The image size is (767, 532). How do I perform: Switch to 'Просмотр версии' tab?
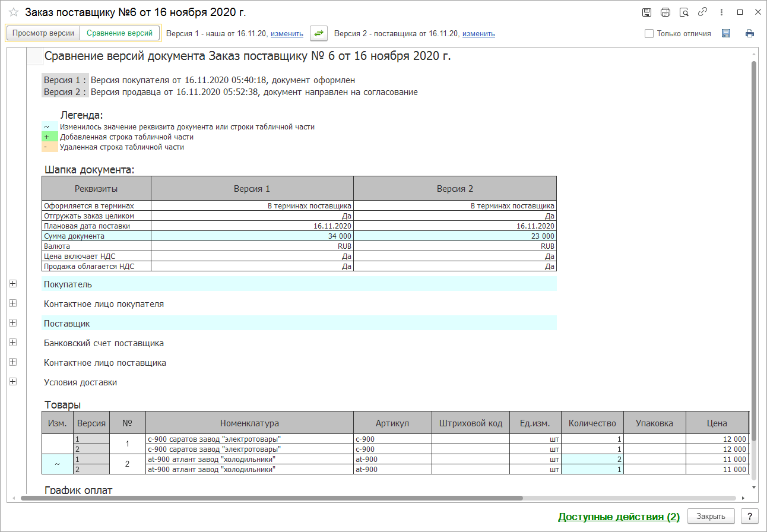[x=43, y=33]
